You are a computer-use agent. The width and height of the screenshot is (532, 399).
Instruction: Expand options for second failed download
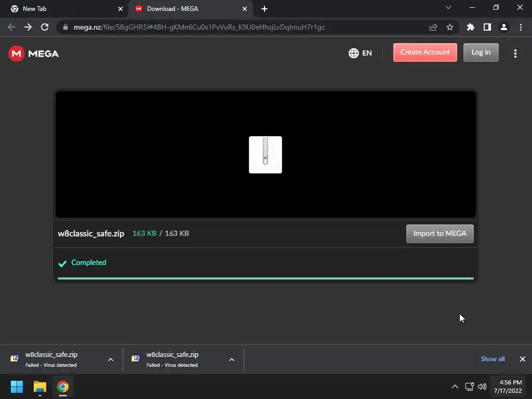pyautogui.click(x=232, y=360)
